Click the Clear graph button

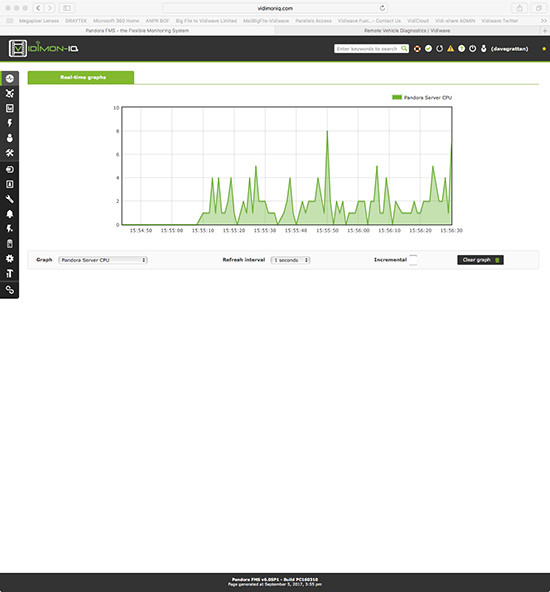(x=480, y=260)
